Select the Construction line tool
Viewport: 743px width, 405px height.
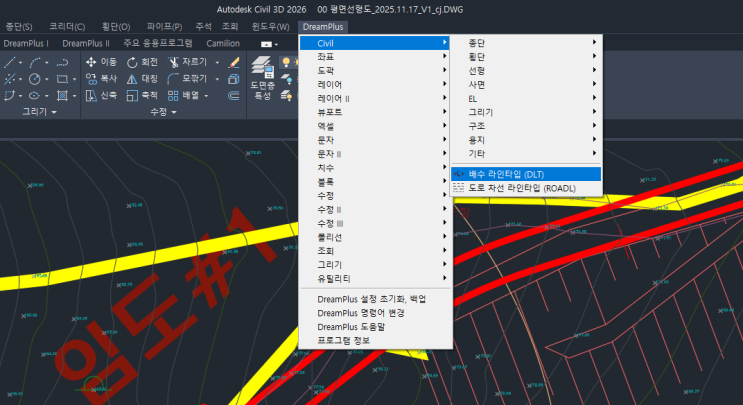pyautogui.click(x=9, y=79)
